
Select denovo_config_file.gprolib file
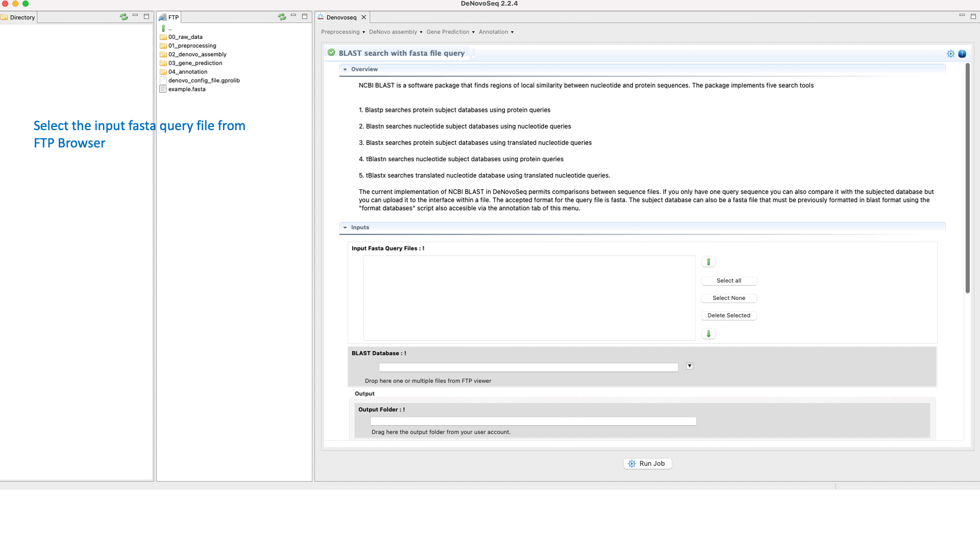[204, 81]
